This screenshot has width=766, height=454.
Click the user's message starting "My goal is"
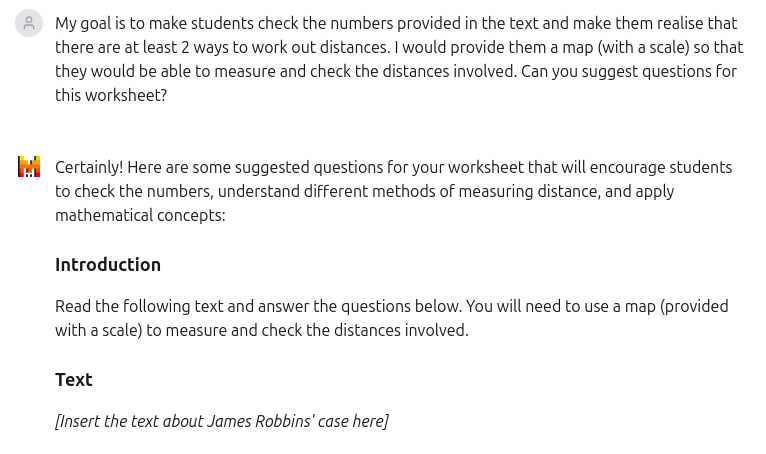pyautogui.click(x=399, y=59)
